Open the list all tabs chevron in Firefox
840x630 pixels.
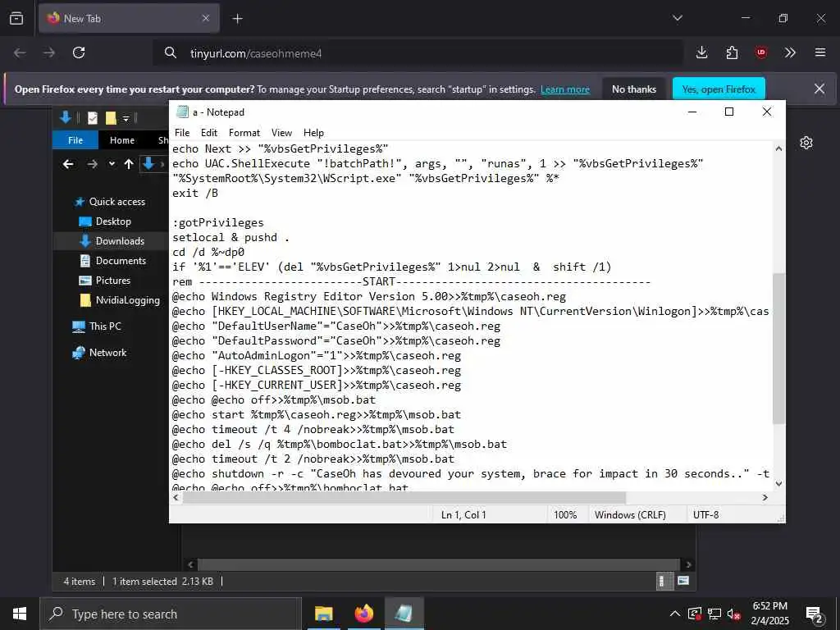click(x=677, y=18)
